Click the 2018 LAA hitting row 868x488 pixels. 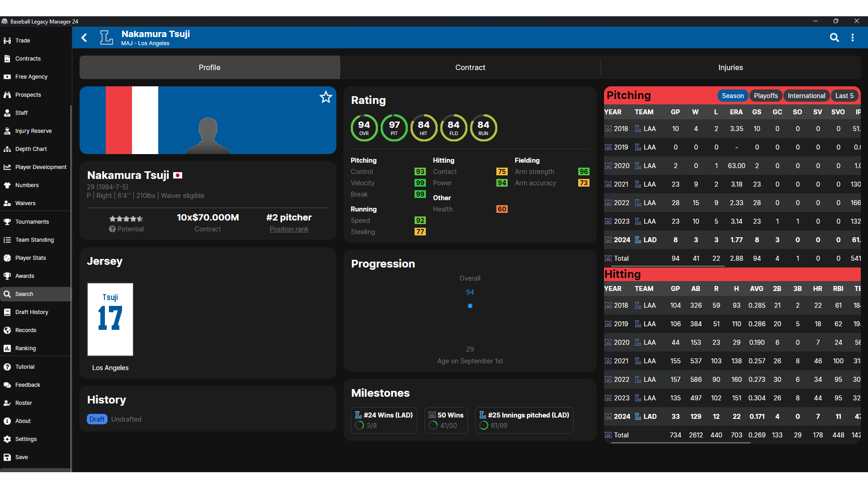coord(732,305)
